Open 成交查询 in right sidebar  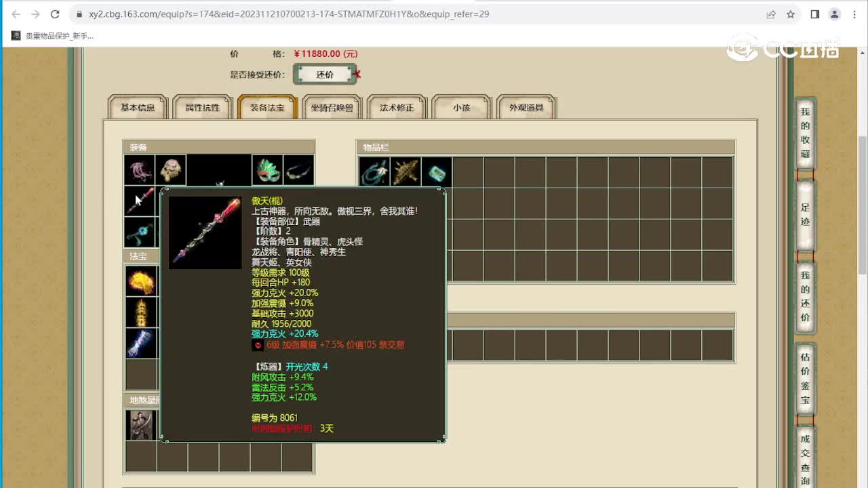(x=805, y=457)
